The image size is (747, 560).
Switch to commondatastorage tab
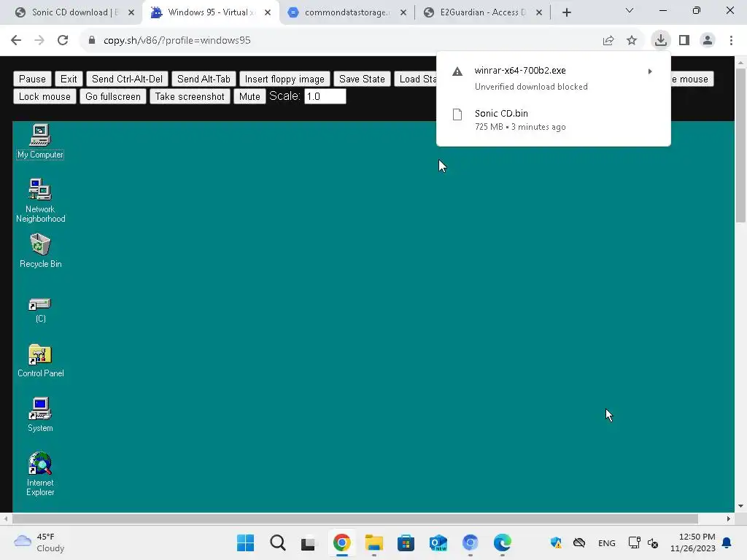click(347, 12)
